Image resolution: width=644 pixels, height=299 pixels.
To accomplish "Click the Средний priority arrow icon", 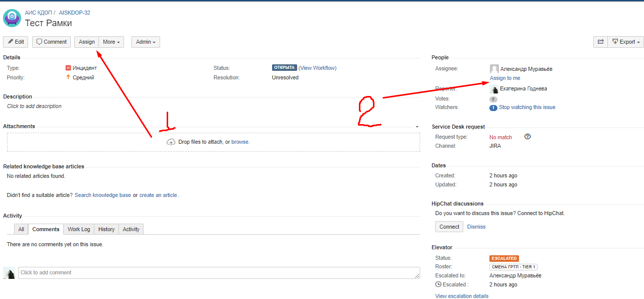I will (68, 77).
